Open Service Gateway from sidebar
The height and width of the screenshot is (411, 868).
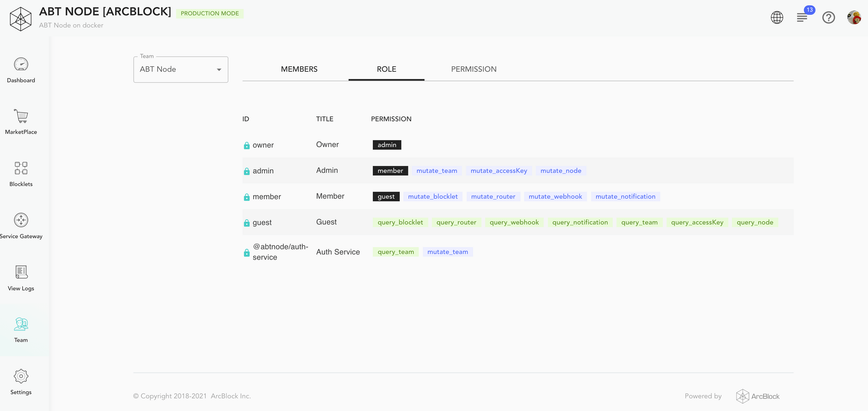21,220
